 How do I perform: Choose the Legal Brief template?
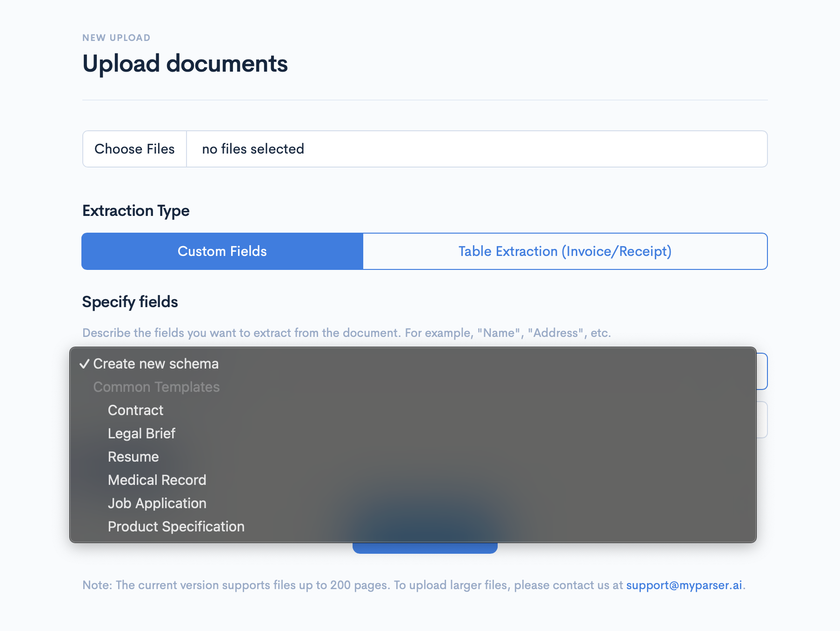[413, 433]
